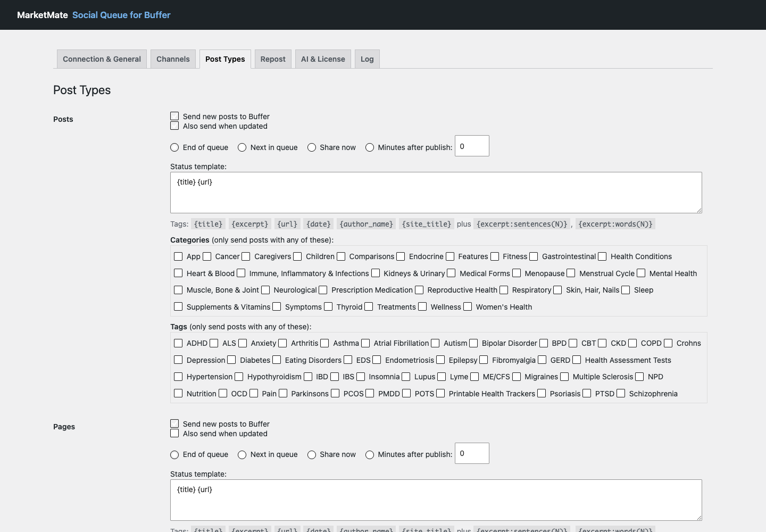Enable Supplements & Vitamins category
766x532 pixels.
coord(178,306)
